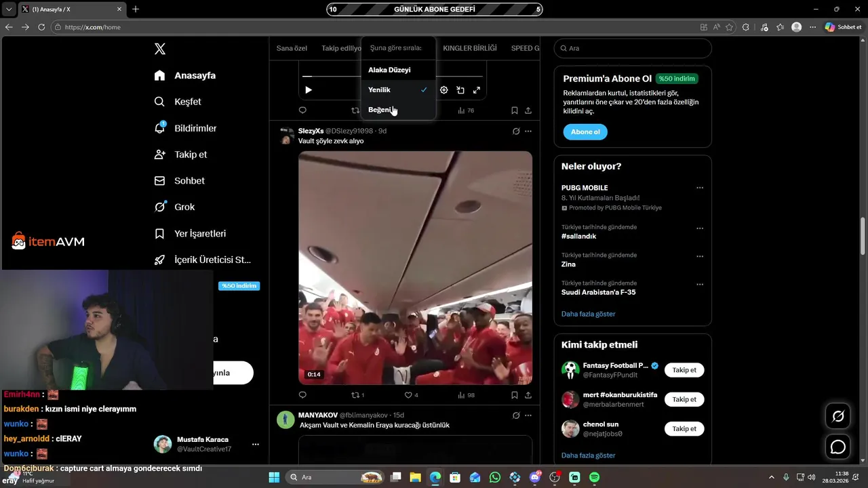This screenshot has height=488, width=868.
Task: Open Anasayfa home in sidebar
Action: pyautogui.click(x=185, y=75)
